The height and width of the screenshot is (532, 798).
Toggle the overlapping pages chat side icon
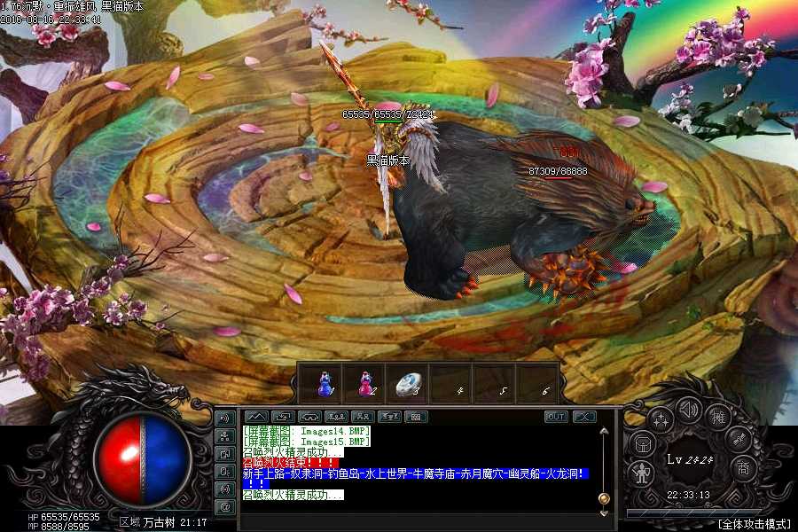click(x=225, y=454)
